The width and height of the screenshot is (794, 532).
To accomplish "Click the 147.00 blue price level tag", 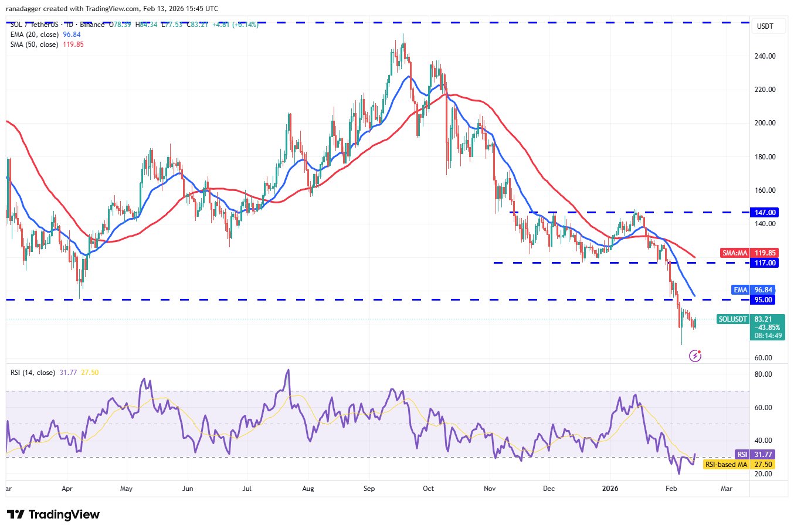I will coord(764,213).
